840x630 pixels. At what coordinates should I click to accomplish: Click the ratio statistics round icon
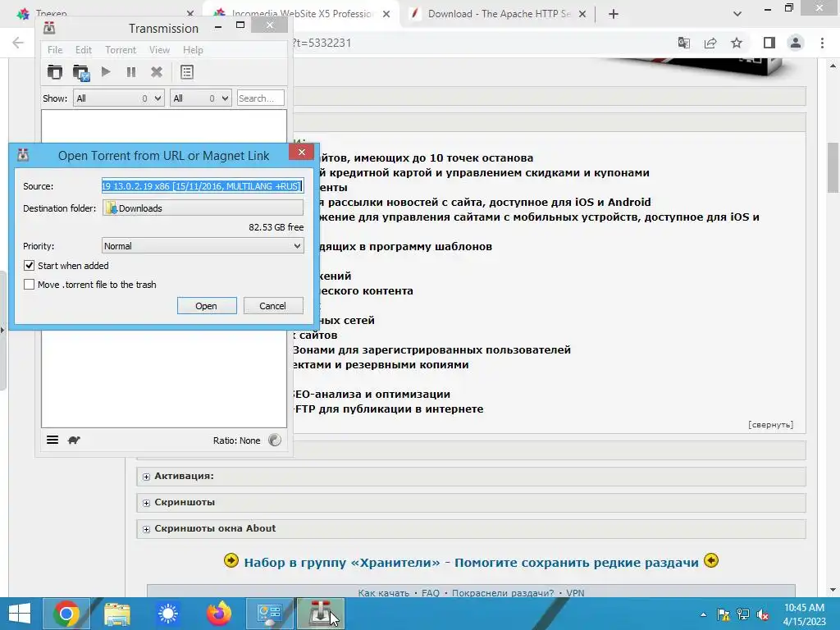(275, 440)
